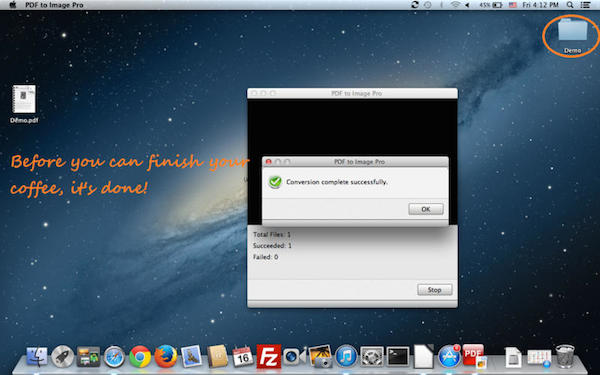Launch FileZilla from the dock
The image size is (600, 375).
pos(269,356)
